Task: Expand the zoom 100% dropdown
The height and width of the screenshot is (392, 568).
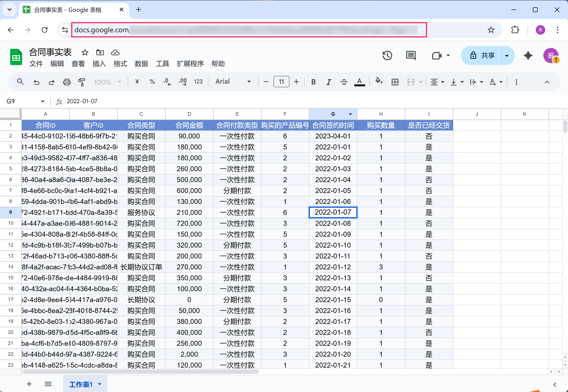Action: 107,82
